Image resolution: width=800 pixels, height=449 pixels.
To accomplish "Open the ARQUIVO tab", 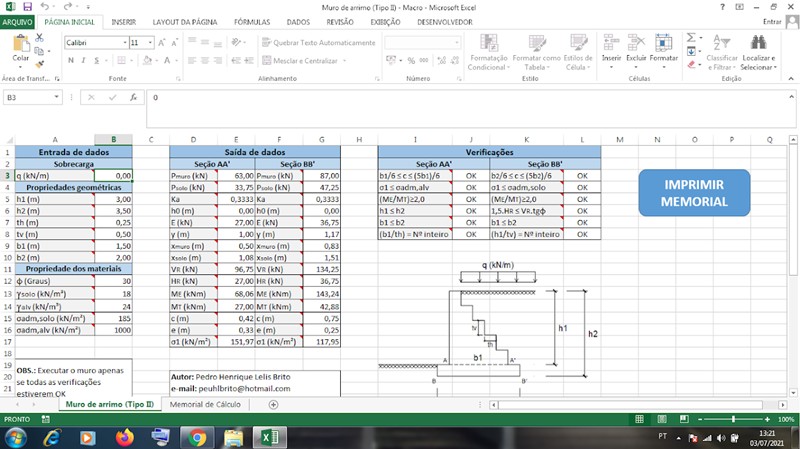I will click(17, 22).
